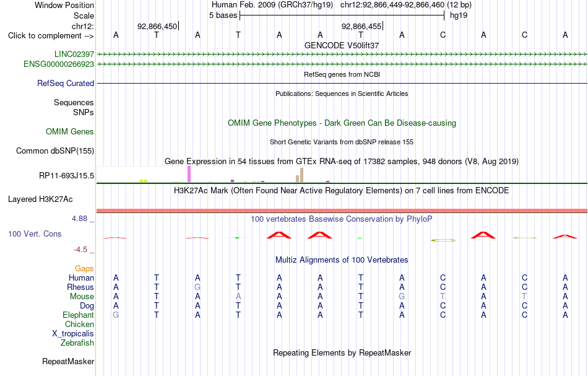The width and height of the screenshot is (588, 376).
Task: Click the -4.5 PhyloP lower limit value
Action: tap(80, 250)
